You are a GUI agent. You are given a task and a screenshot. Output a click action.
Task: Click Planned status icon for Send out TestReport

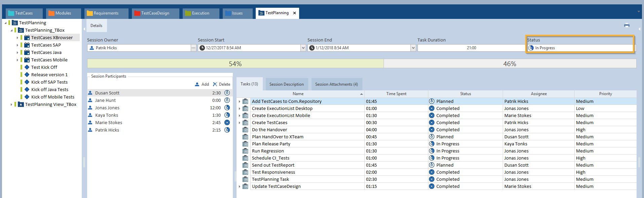click(432, 165)
